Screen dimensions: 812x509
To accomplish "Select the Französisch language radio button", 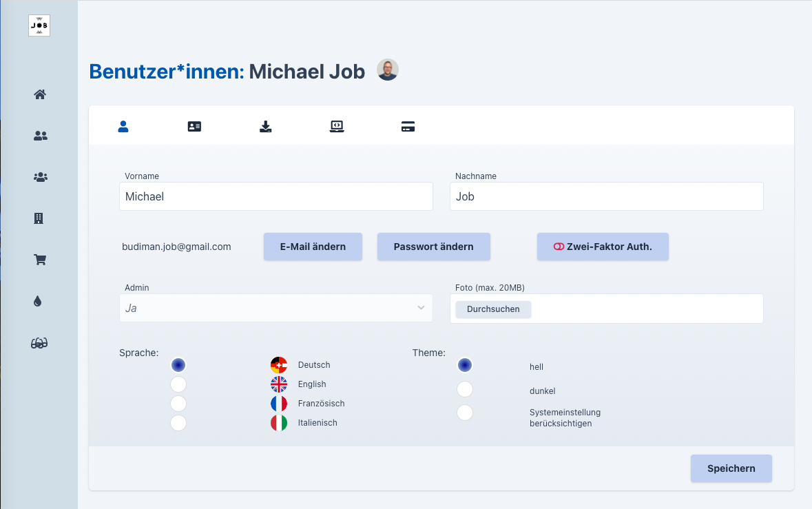I will coord(178,404).
